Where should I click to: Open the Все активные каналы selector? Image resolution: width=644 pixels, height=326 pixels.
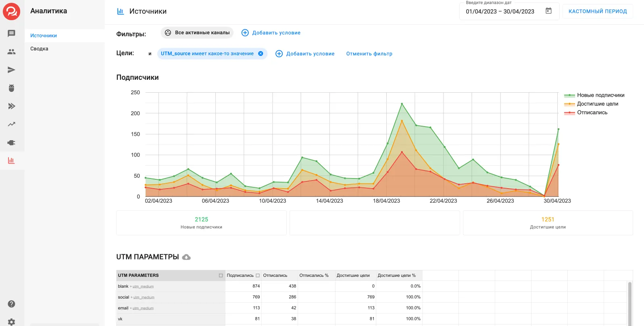tap(197, 33)
